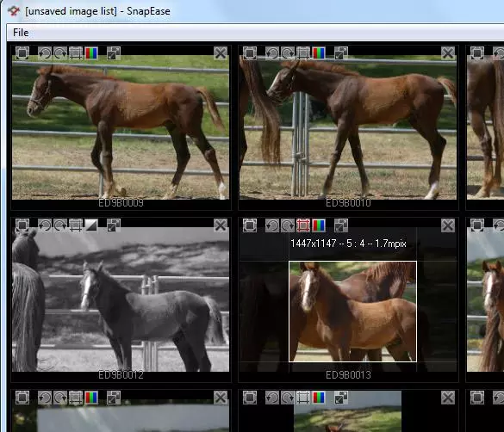
Task: Click the ED9B0009 filename label
Action: [121, 203]
